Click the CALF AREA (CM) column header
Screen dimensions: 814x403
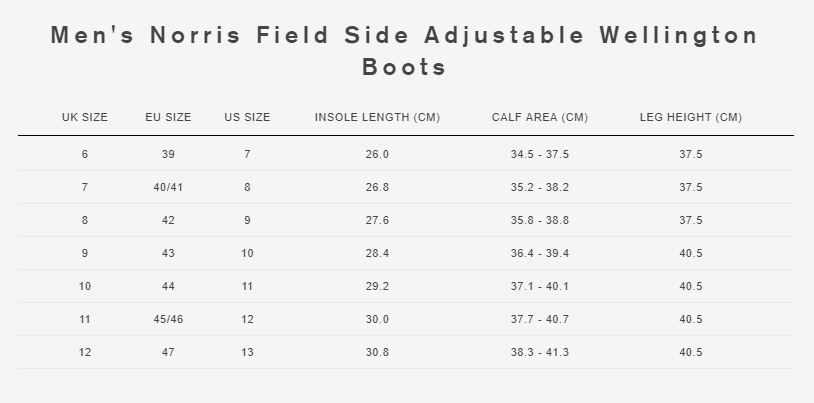540,117
